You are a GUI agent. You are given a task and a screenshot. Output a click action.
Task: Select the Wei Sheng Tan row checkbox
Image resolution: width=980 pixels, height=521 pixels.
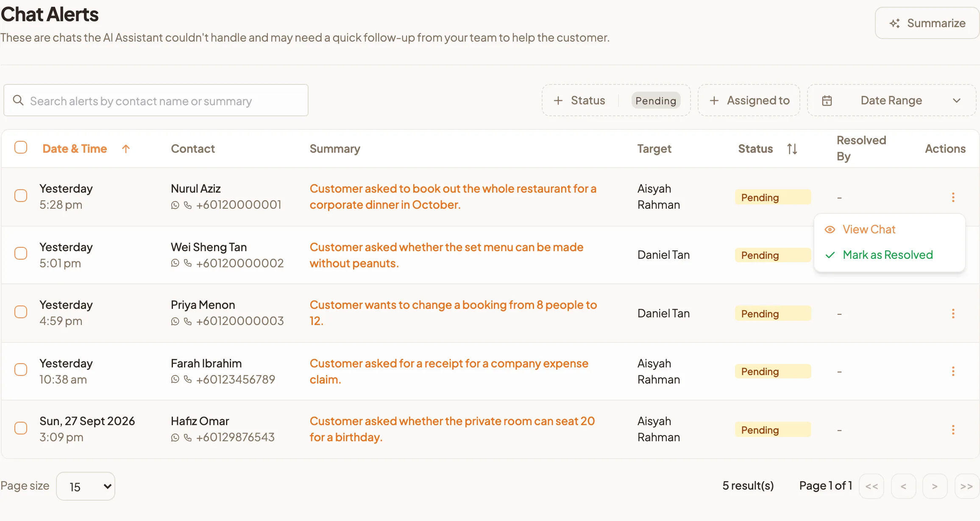click(21, 253)
